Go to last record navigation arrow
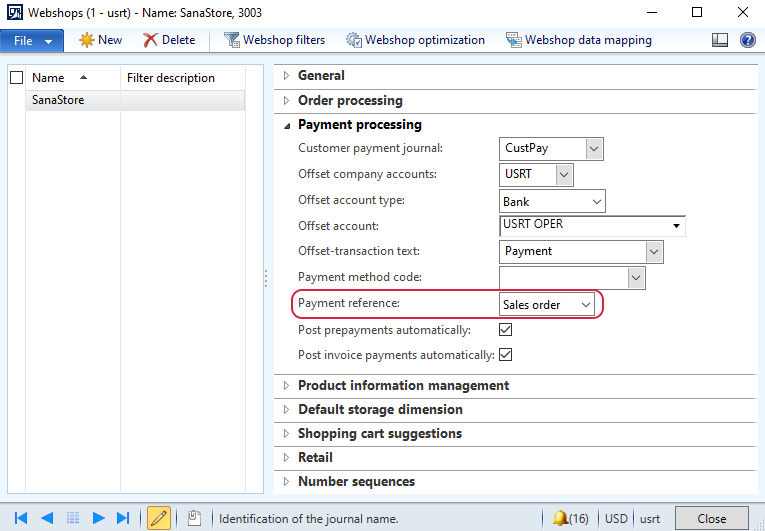 click(123, 518)
